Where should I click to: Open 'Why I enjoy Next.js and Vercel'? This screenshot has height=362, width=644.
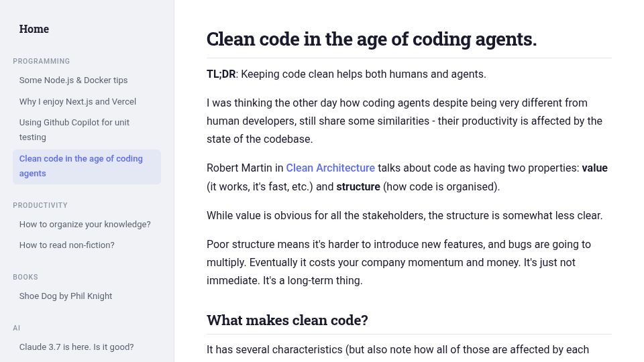click(x=78, y=102)
